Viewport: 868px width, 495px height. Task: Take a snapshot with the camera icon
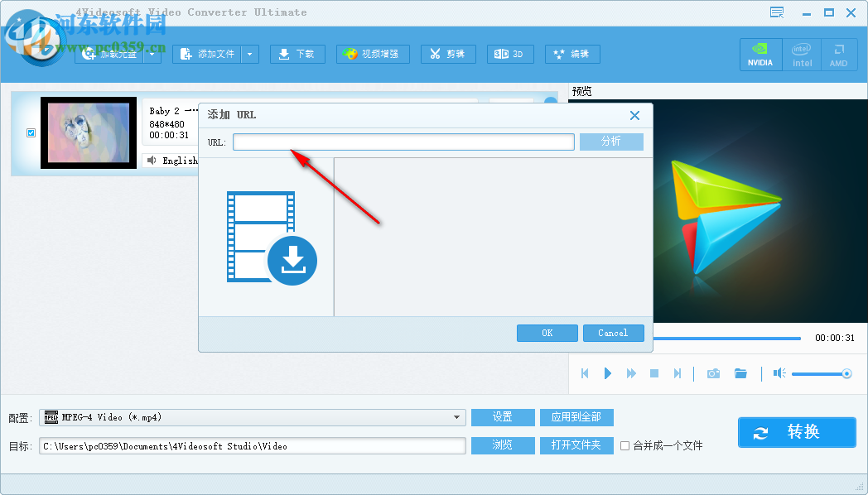[x=713, y=373]
